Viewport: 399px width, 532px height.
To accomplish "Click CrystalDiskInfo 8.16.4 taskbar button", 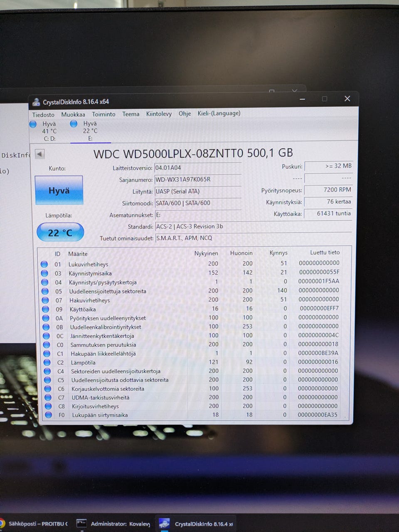I will point(196,524).
